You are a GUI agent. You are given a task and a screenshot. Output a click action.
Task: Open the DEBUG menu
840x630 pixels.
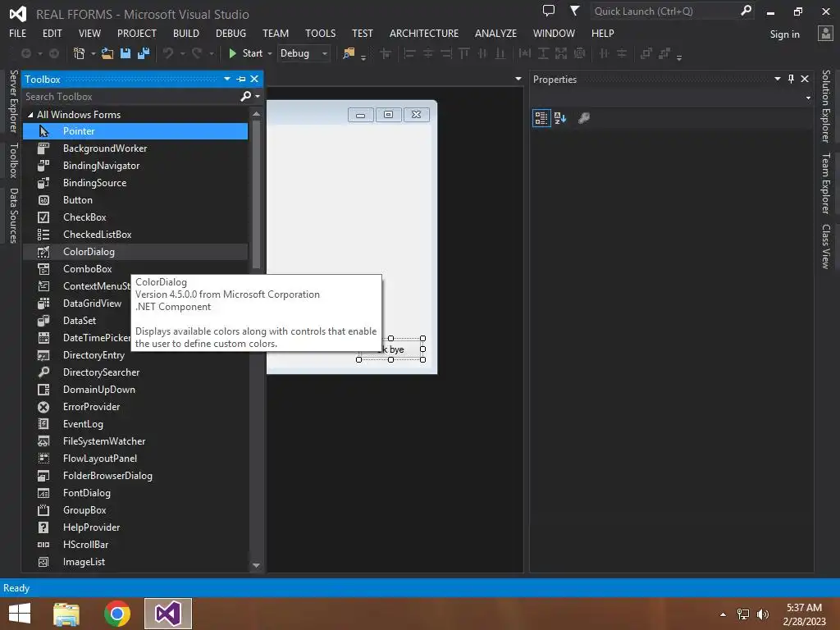point(231,33)
